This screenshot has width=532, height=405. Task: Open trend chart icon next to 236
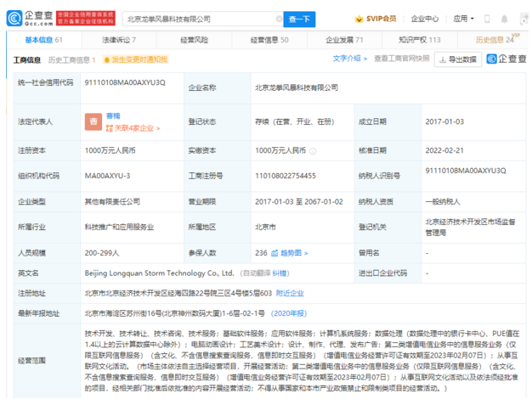pos(274,253)
